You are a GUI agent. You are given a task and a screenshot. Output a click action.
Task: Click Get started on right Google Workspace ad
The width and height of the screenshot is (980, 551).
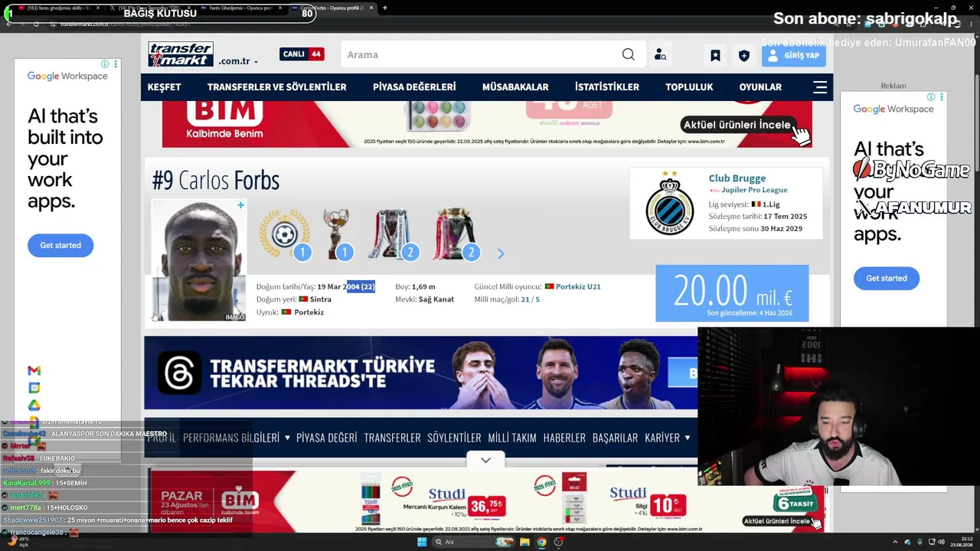887,279
